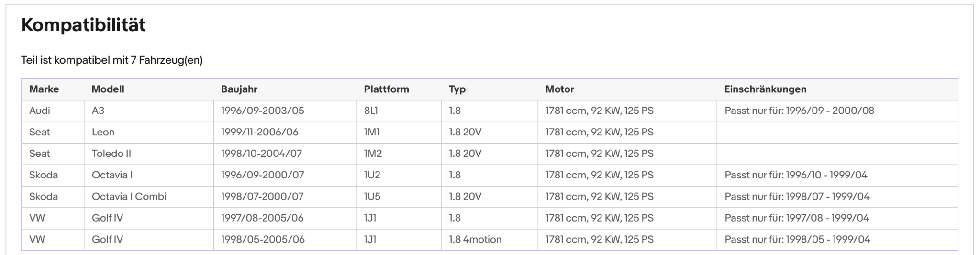
Task: Click platform cell 1M1
Action: point(399,133)
